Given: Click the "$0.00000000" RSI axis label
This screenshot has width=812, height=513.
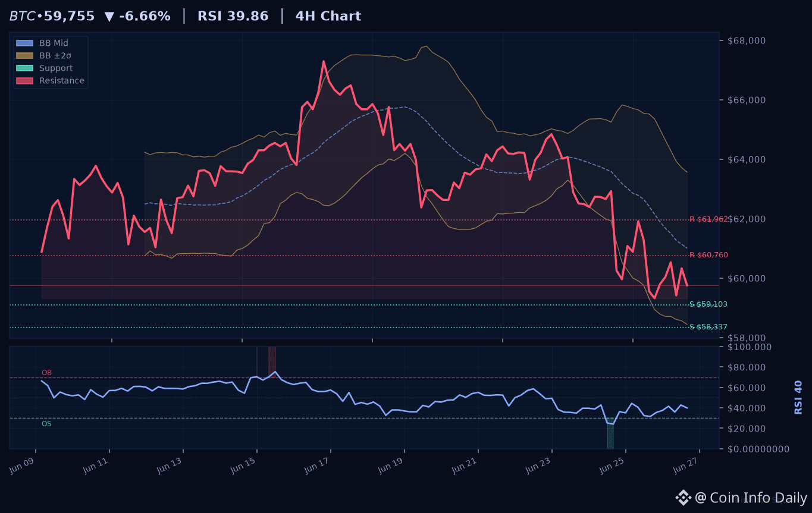Looking at the screenshot, I should point(758,449).
